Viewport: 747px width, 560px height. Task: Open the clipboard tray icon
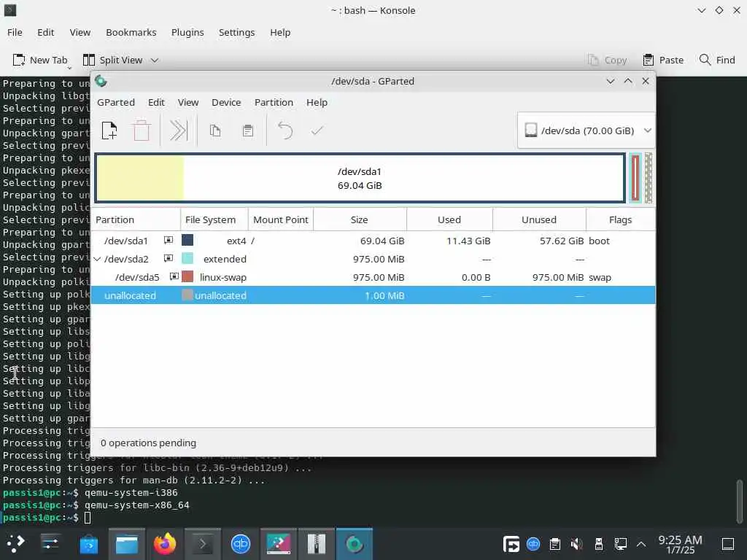(554, 543)
